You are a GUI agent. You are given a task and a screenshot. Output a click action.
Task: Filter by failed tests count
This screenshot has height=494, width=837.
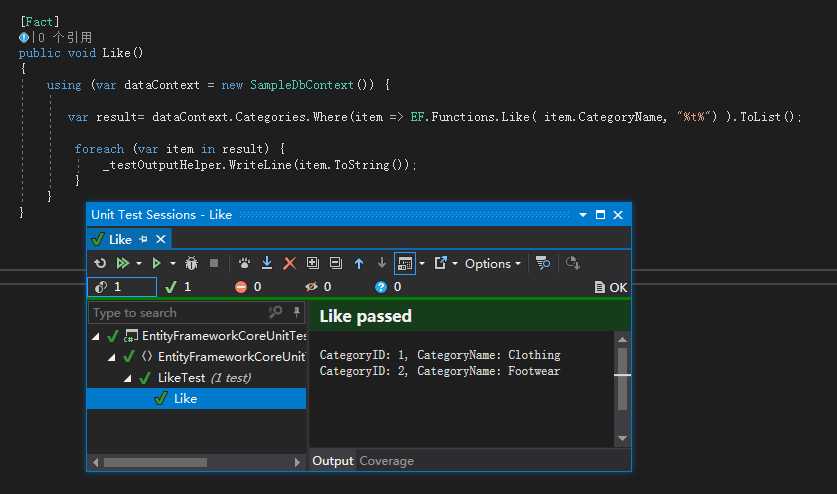click(x=248, y=287)
